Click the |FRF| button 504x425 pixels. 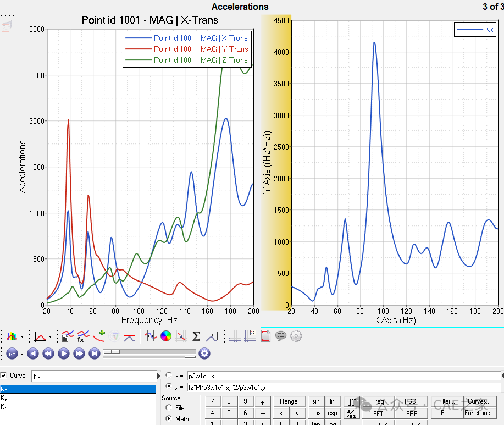click(412, 413)
